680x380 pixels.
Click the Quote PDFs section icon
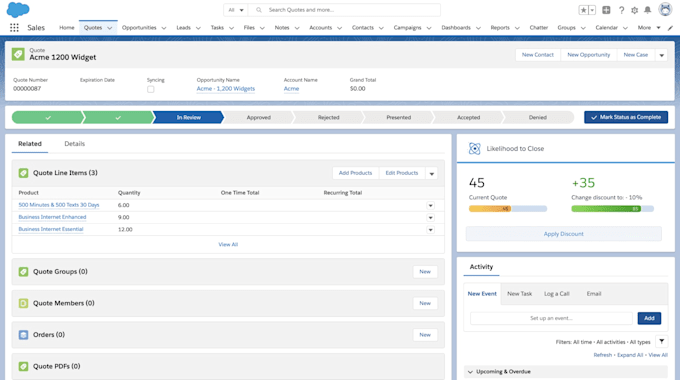click(x=23, y=367)
